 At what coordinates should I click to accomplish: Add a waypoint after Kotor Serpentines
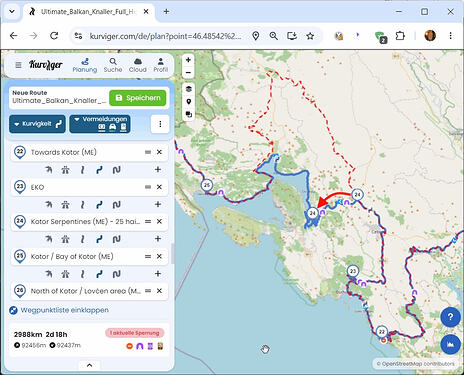coord(158,239)
